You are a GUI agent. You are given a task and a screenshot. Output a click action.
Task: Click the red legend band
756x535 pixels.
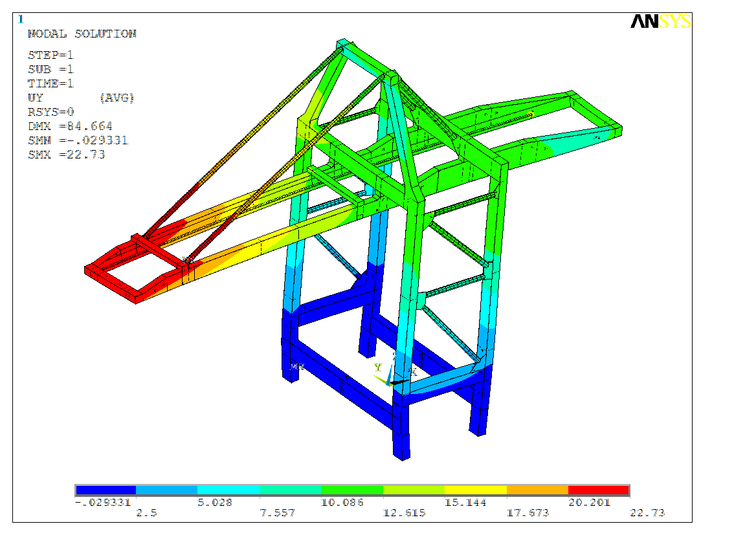click(599, 490)
